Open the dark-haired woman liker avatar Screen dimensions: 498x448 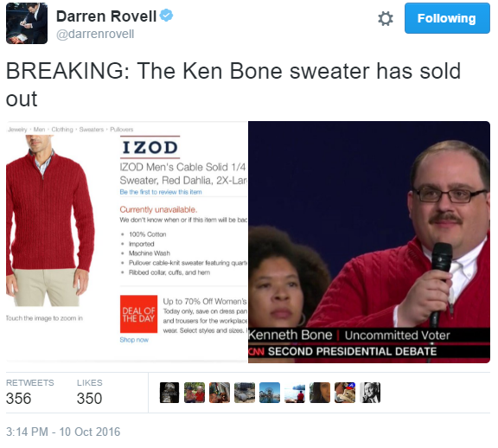(320, 393)
